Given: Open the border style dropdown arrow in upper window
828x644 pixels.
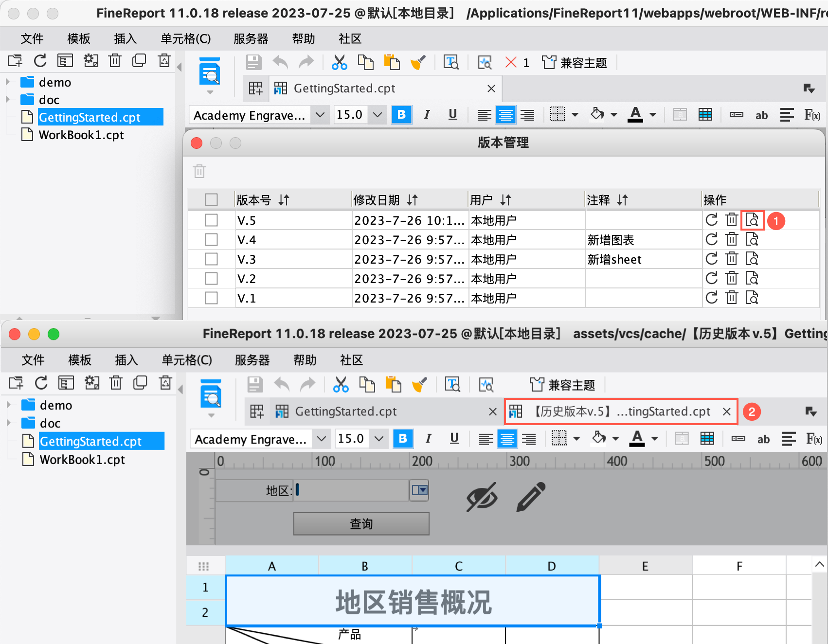Looking at the screenshot, I should pos(575,115).
